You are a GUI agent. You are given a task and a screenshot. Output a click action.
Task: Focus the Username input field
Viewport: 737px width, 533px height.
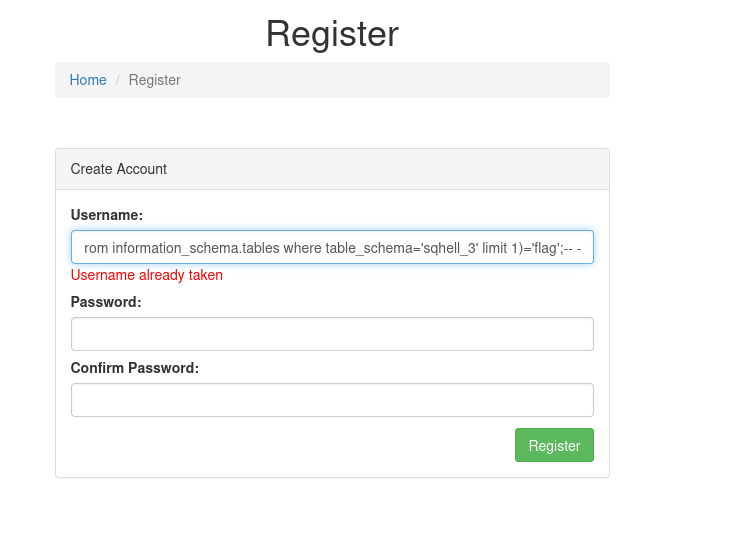point(332,247)
